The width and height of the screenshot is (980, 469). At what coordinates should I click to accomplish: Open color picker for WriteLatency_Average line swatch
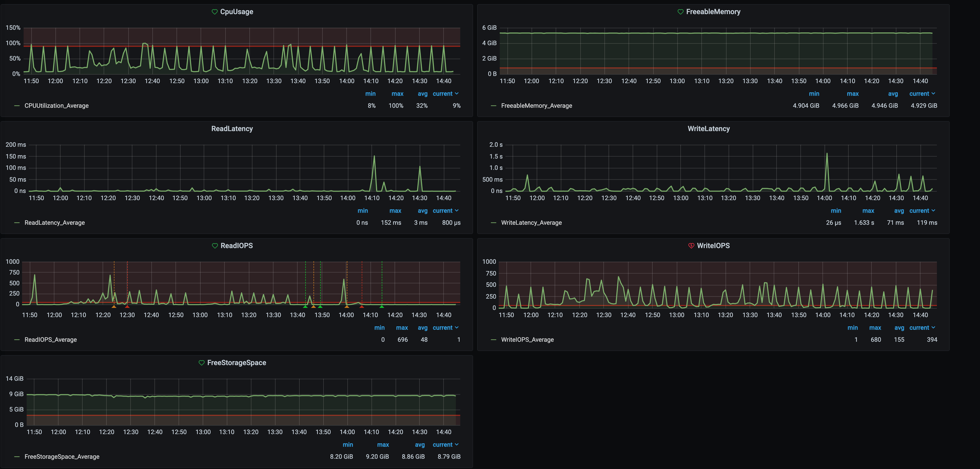click(x=493, y=223)
